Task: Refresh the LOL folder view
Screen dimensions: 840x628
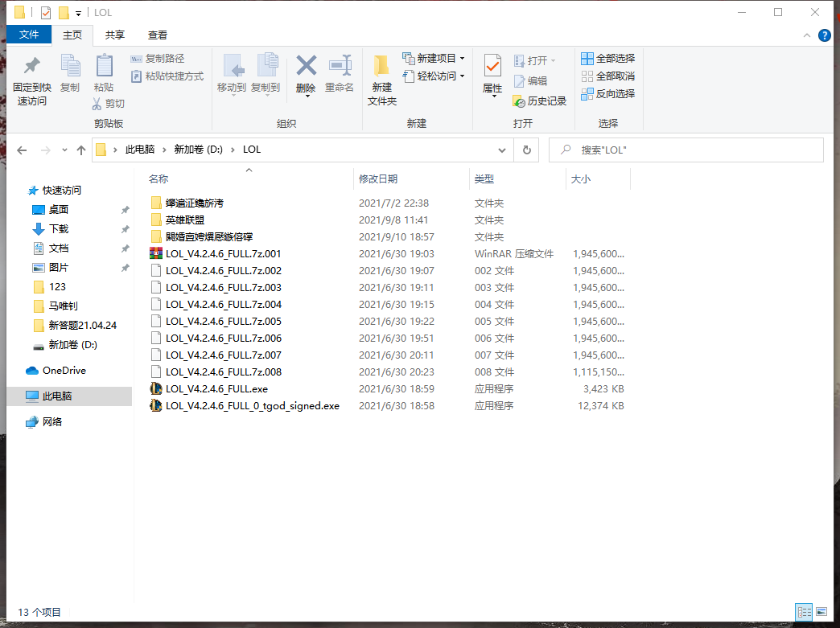Action: point(526,150)
